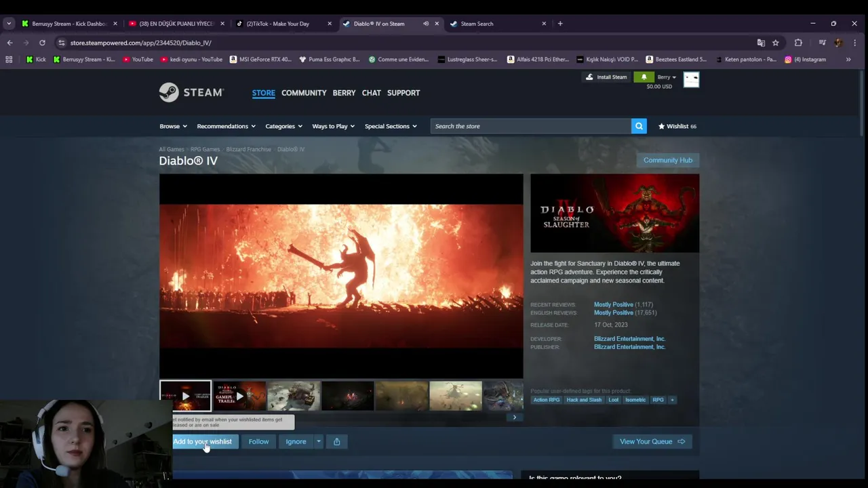Click the Isometric tag
Screen dimensions: 868x488
tap(635, 400)
